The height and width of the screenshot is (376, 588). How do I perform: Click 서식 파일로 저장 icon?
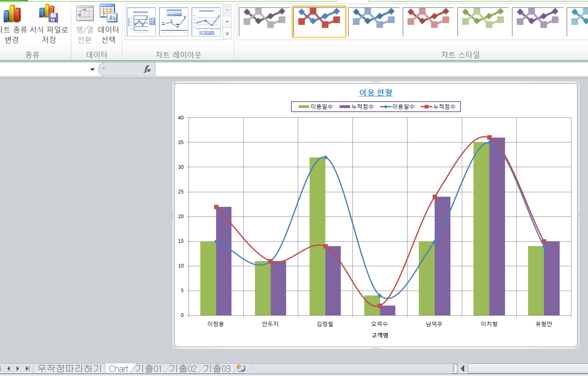point(49,14)
